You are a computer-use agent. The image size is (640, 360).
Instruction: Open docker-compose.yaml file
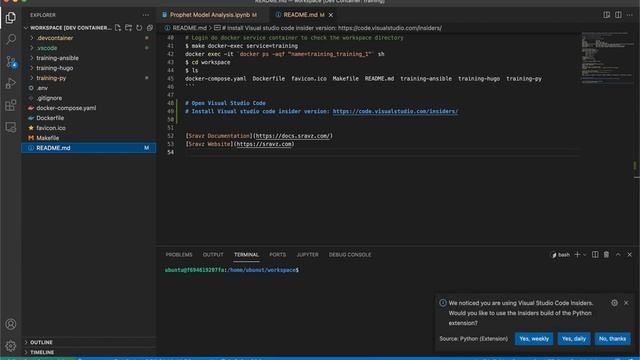89,108
